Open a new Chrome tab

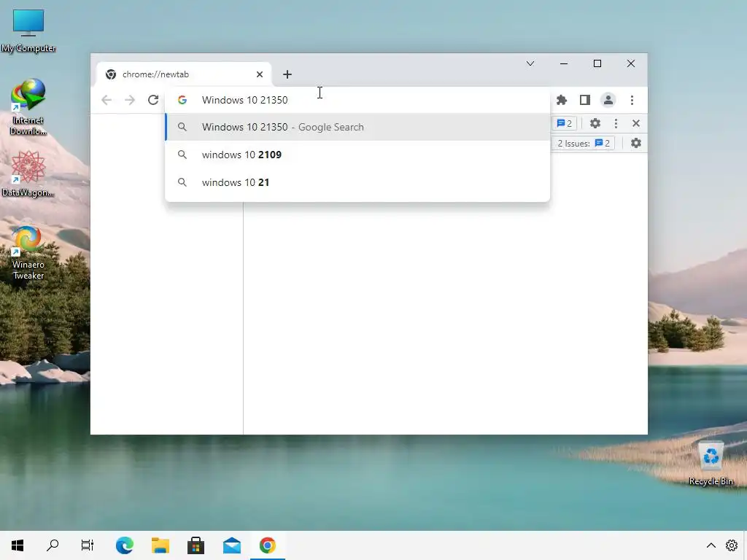pos(287,74)
